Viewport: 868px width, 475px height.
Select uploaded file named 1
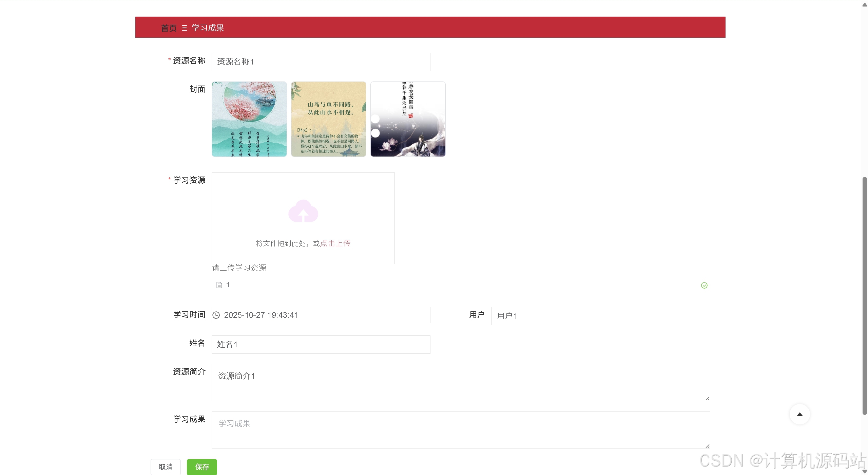tap(228, 285)
